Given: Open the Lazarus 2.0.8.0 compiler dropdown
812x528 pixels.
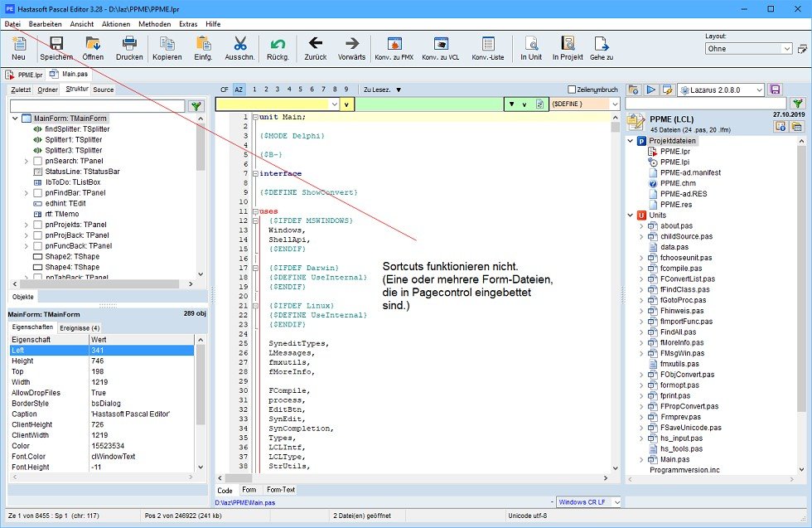Looking at the screenshot, I should pyautogui.click(x=721, y=90).
